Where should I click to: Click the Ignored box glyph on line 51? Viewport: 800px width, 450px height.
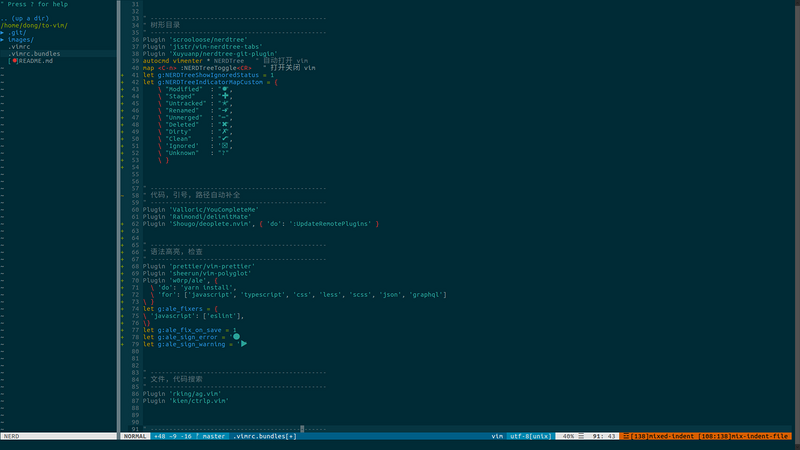pos(225,146)
